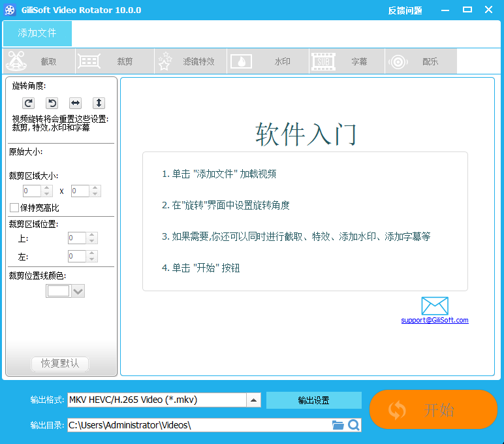Open the MKV HEVC/H.265 output format combo box
The width and height of the screenshot is (504, 444).
(x=157, y=400)
